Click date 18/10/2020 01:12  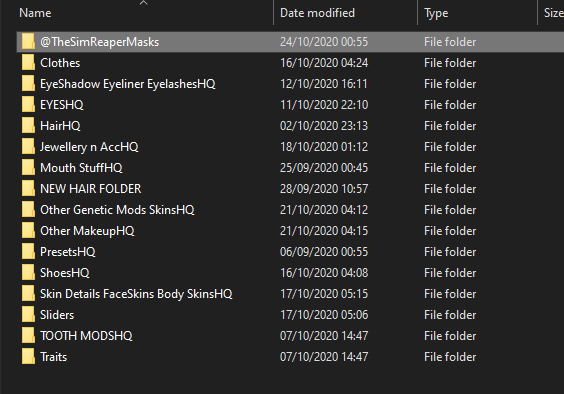324,147
